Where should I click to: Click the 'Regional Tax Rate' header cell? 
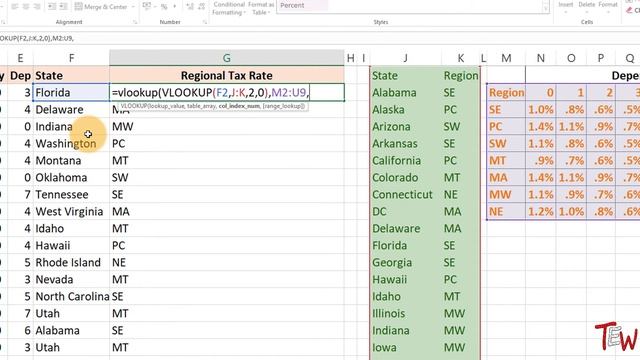[227, 76]
